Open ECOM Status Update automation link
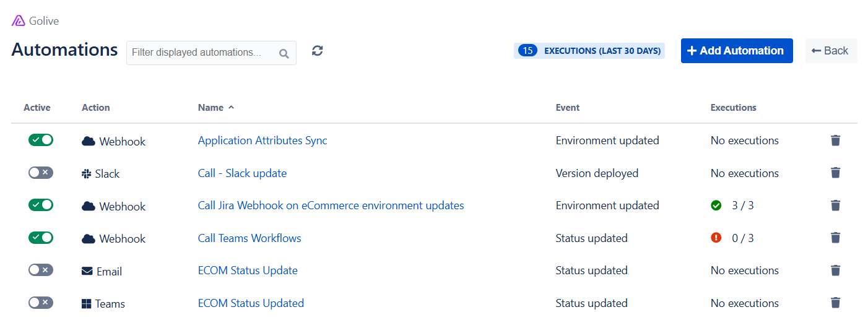 pos(248,270)
